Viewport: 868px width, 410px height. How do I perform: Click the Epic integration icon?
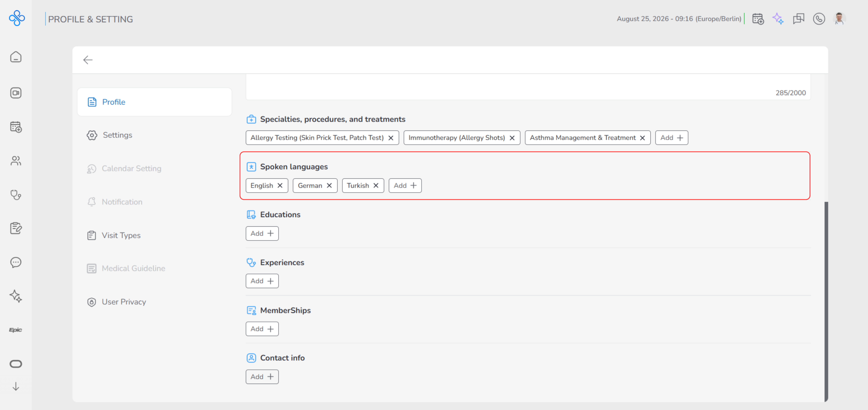16,330
